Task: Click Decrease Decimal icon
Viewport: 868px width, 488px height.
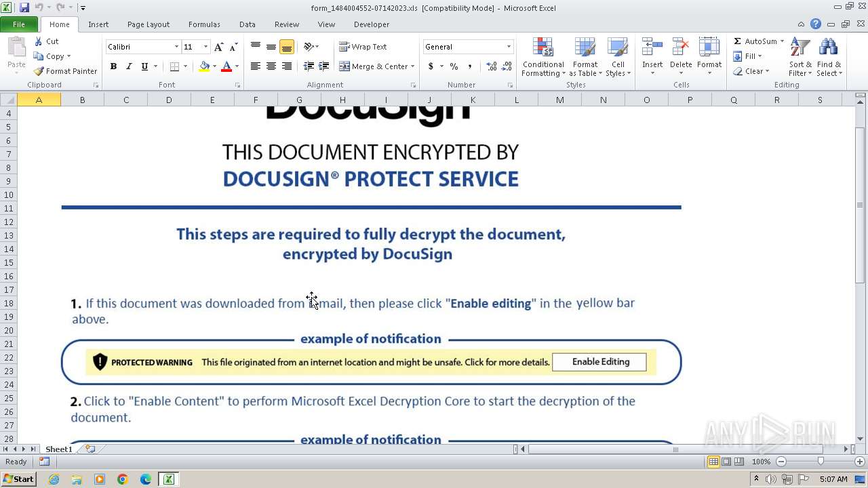Action: 507,66
